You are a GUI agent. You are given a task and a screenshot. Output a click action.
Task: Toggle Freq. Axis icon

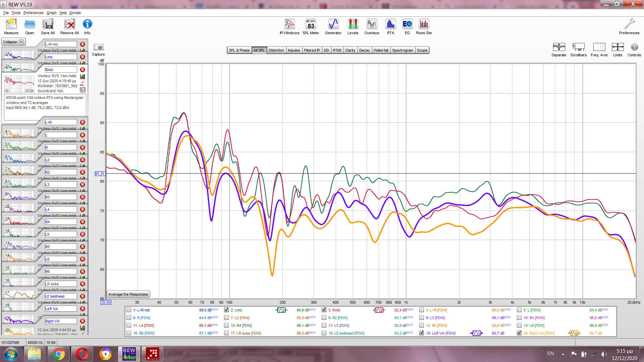[599, 50]
